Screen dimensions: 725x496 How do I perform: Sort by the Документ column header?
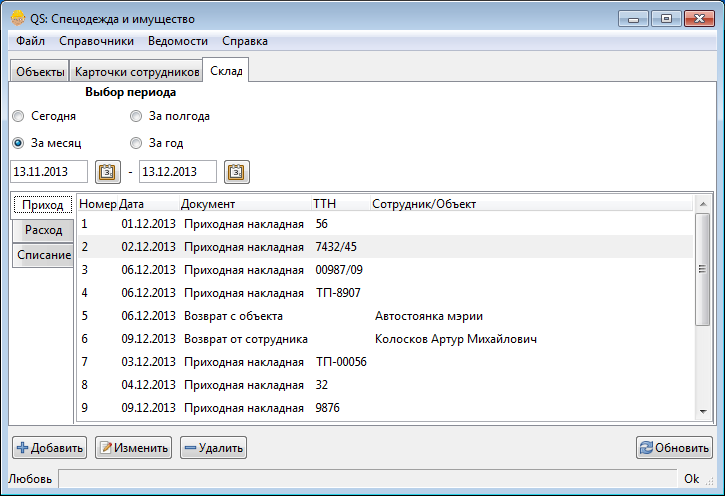(x=245, y=204)
